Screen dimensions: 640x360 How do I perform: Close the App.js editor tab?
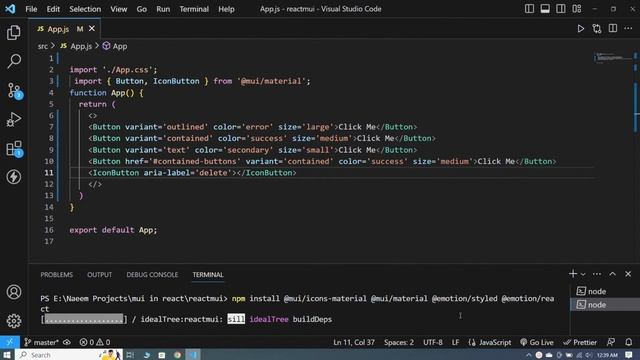click(92, 29)
